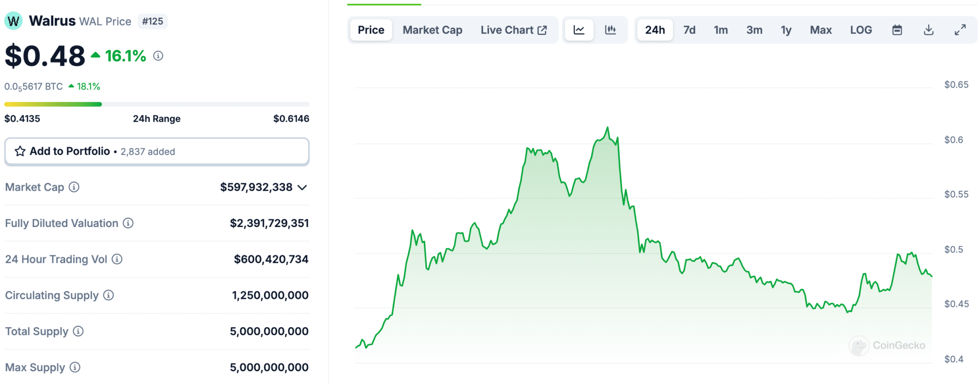Click the $0.45 y-axis label
Image resolution: width=980 pixels, height=385 pixels.
click(956, 304)
